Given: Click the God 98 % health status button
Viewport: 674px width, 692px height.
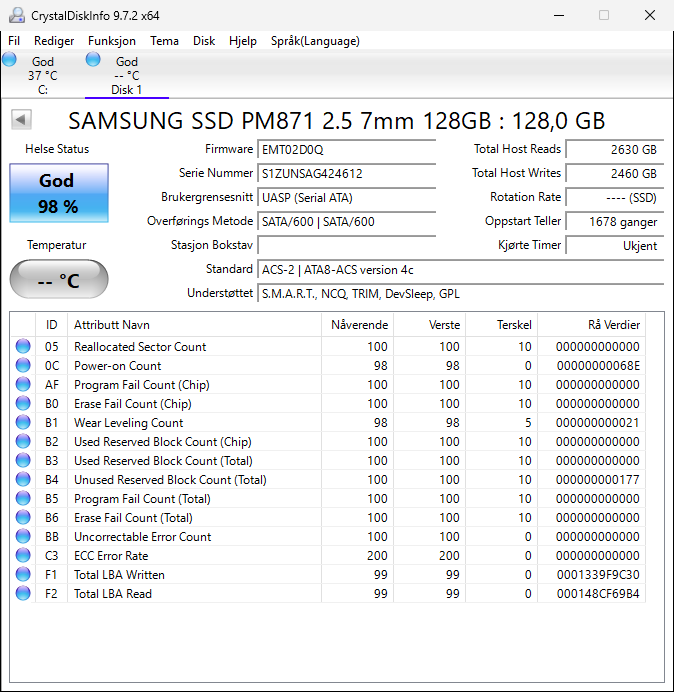Looking at the screenshot, I should point(59,193).
